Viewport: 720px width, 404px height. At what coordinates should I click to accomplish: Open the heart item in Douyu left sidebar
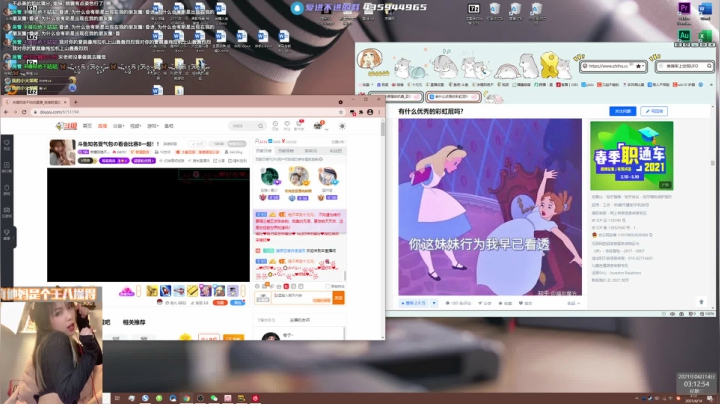[x=7, y=145]
